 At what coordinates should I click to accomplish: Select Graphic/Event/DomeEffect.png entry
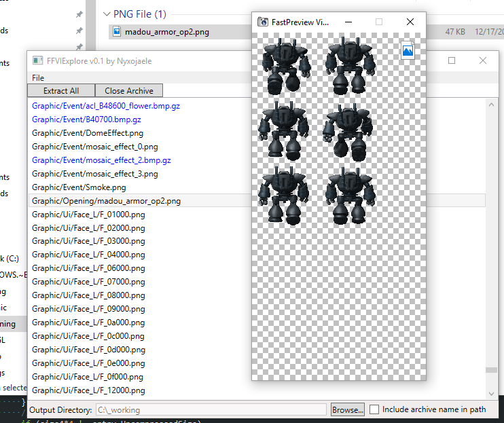tap(88, 133)
